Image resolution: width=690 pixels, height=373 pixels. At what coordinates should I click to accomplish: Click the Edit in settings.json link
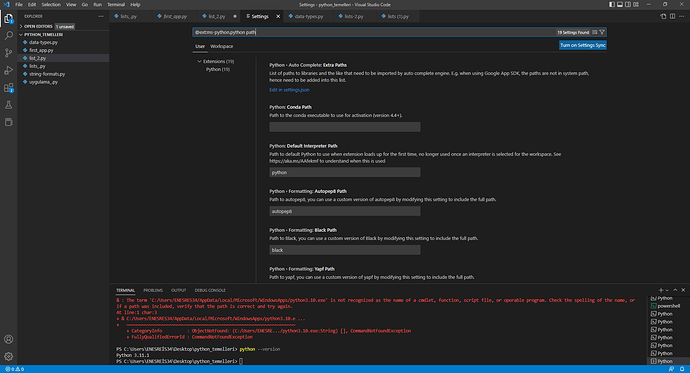point(289,90)
